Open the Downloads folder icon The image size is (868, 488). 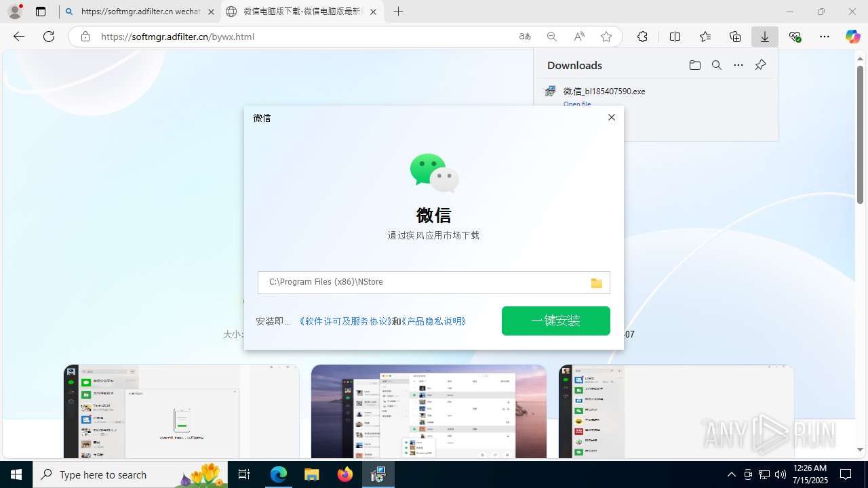coord(695,65)
